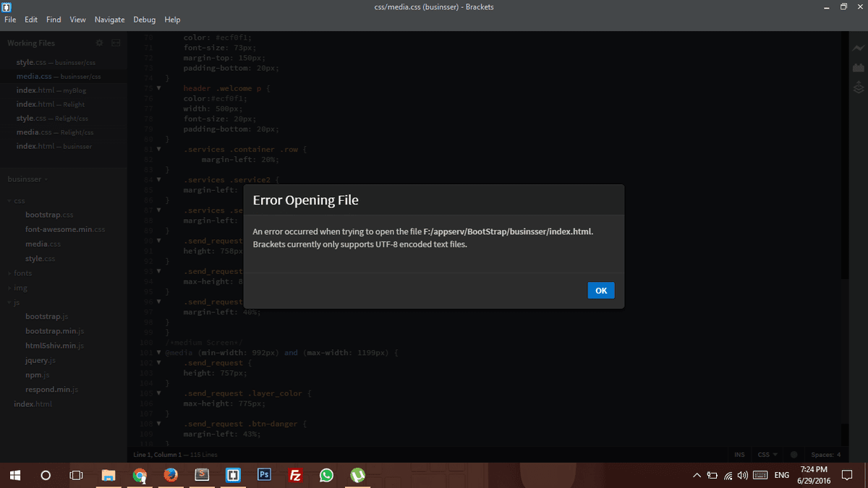The height and width of the screenshot is (488, 868).
Task: Open the businsser project dropdown
Action: pyautogui.click(x=27, y=179)
